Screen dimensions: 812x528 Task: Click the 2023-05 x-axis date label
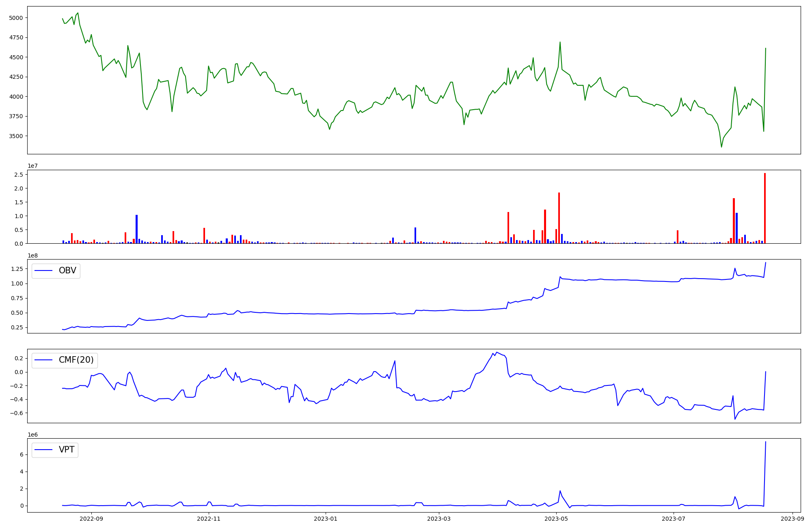[x=556, y=519]
